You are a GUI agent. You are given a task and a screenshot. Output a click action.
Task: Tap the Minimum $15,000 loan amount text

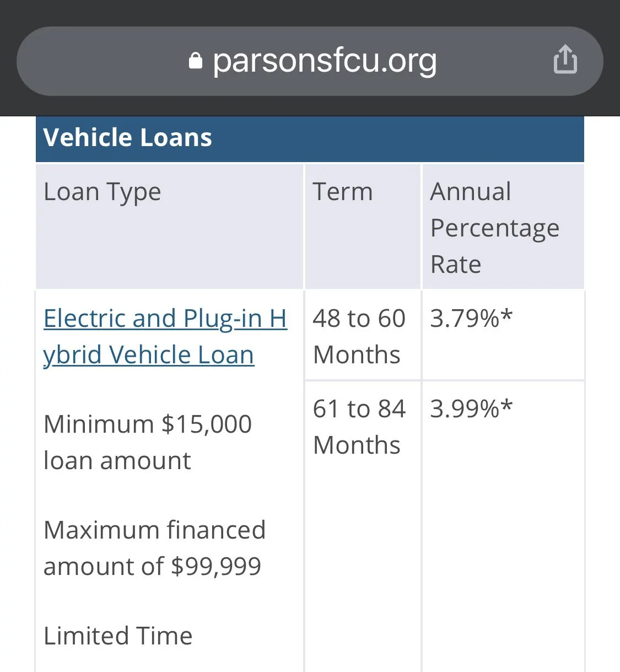pyautogui.click(x=148, y=442)
